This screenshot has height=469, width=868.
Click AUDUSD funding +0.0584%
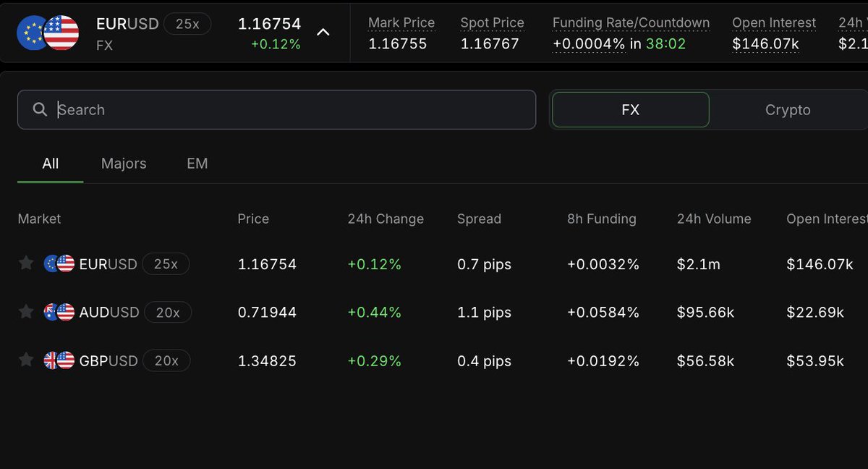603,312
